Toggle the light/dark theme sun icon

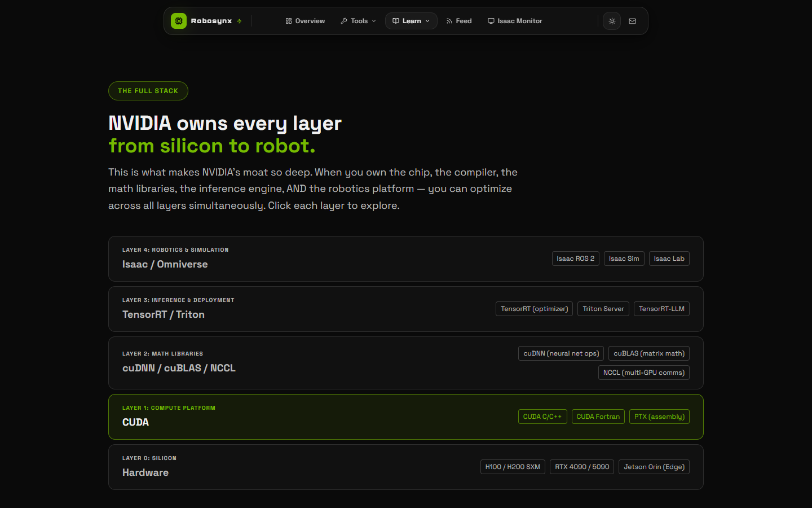612,21
